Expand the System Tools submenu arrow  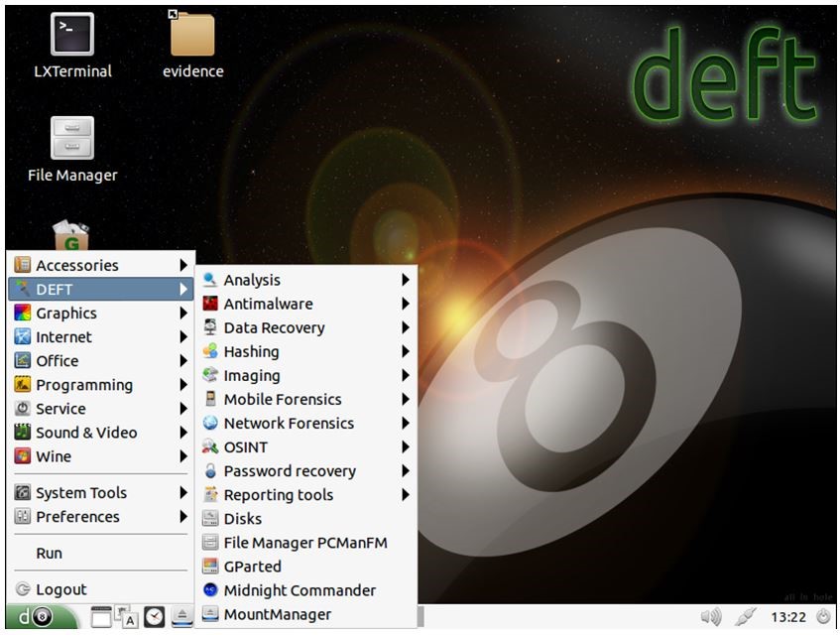[x=183, y=492]
